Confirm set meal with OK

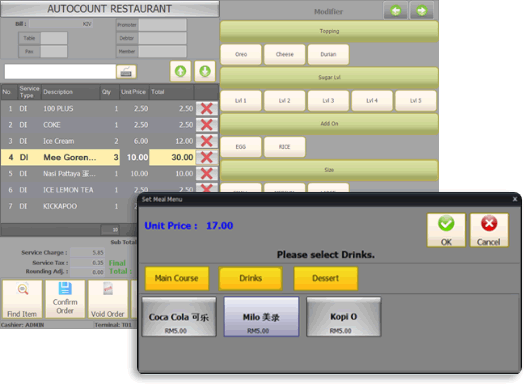[x=446, y=230]
